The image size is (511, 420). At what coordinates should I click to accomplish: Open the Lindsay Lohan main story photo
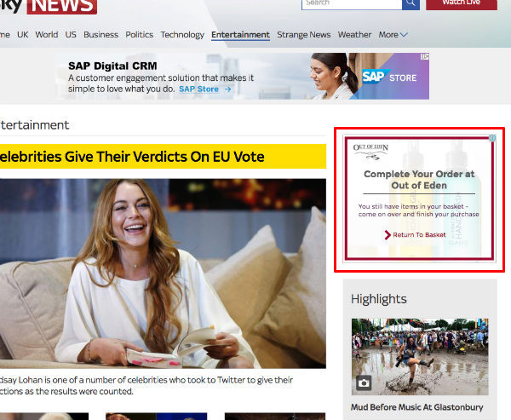click(163, 273)
